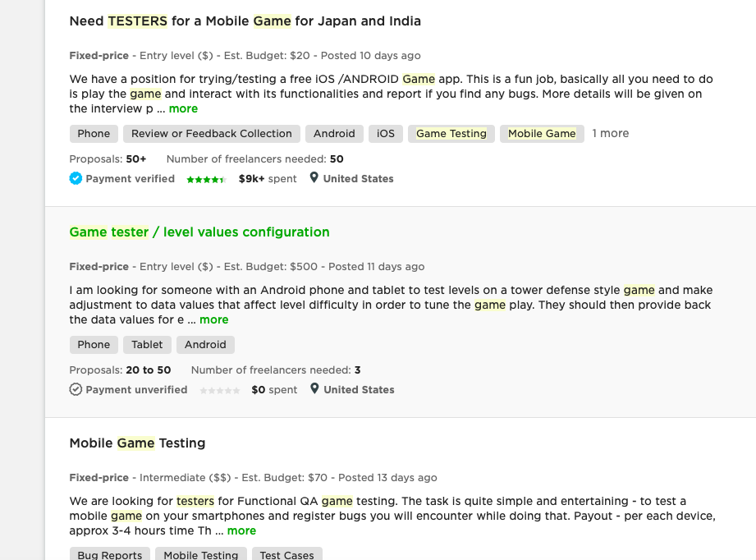This screenshot has width=756, height=560.
Task: Click the green star rating on first job
Action: pyautogui.click(x=206, y=180)
